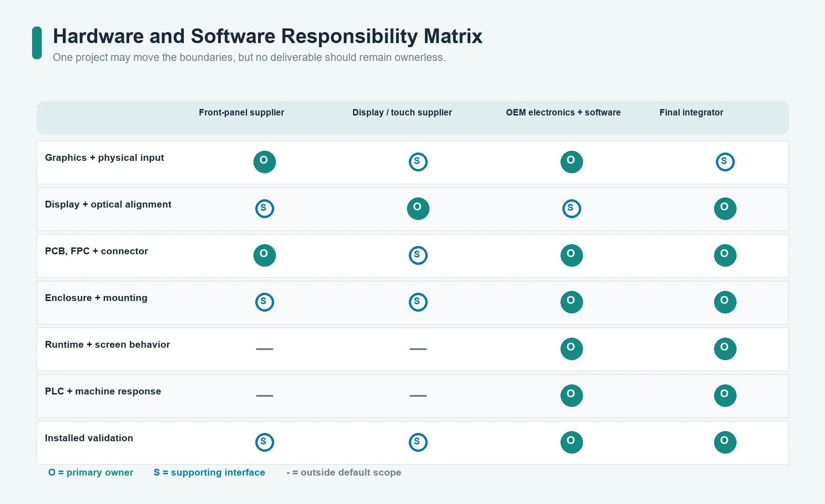This screenshot has height=504, width=825.
Task: Click the S marker for Graphics + physical input under Final integrator
Action: point(725,162)
